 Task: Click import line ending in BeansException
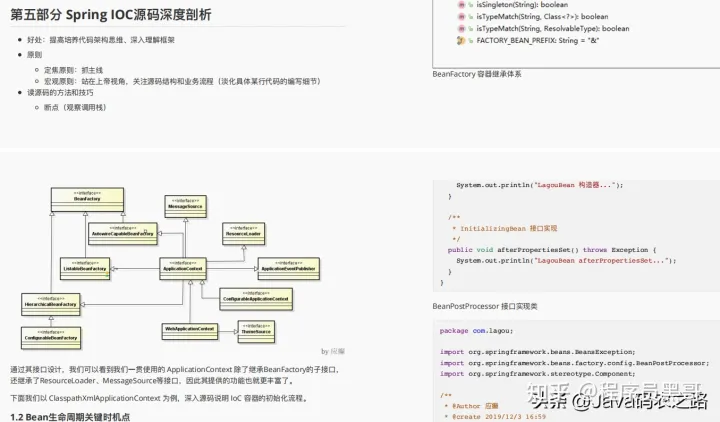pos(537,352)
